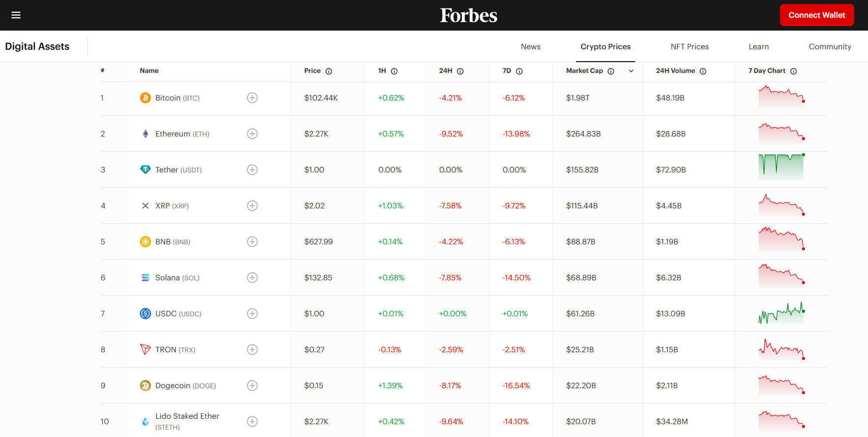Open the Ethereum (ETH) name link
Viewport: 868px width, 437px height.
coord(182,134)
